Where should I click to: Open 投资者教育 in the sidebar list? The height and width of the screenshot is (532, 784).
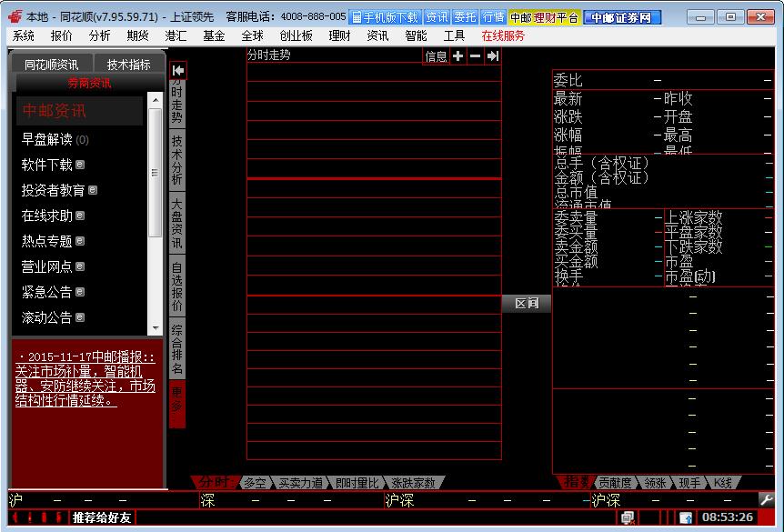click(53, 190)
